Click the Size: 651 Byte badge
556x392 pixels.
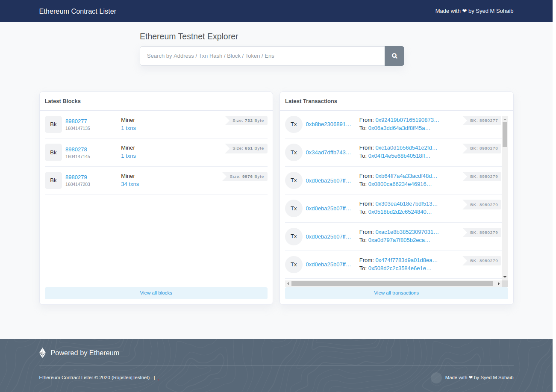pyautogui.click(x=247, y=148)
